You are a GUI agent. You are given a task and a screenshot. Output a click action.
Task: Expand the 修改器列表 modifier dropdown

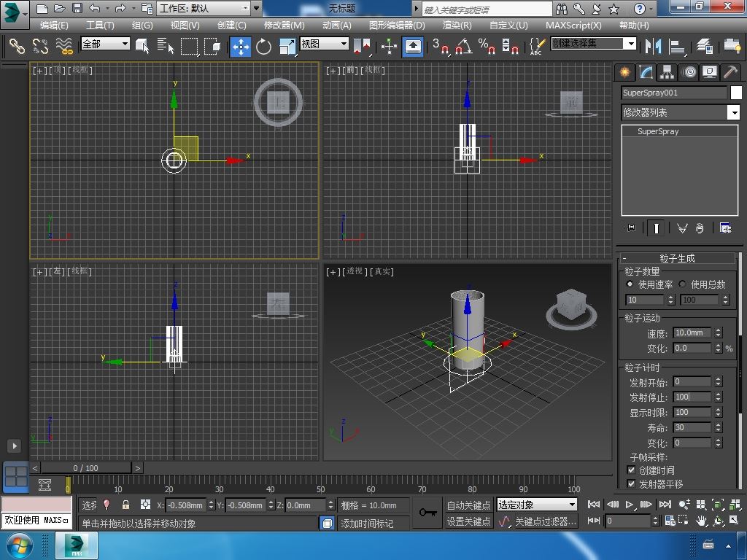[x=734, y=112]
